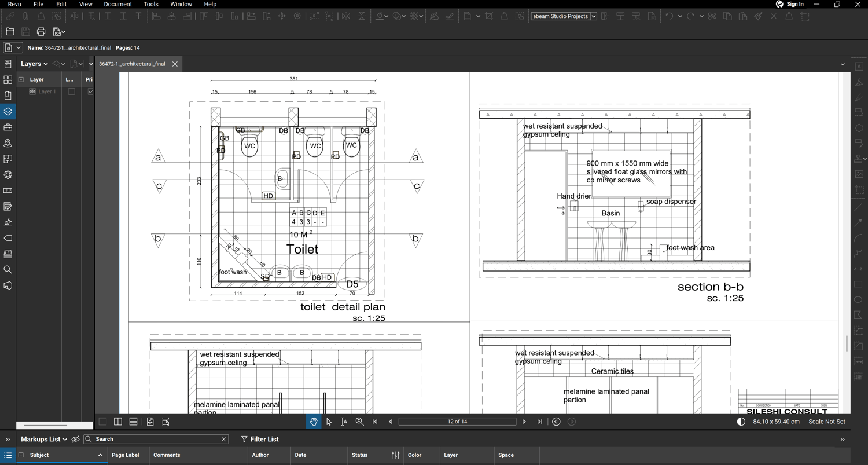Toggle Dimmer half-circle icon in status bar
The image size is (868, 465).
pyautogui.click(x=741, y=422)
